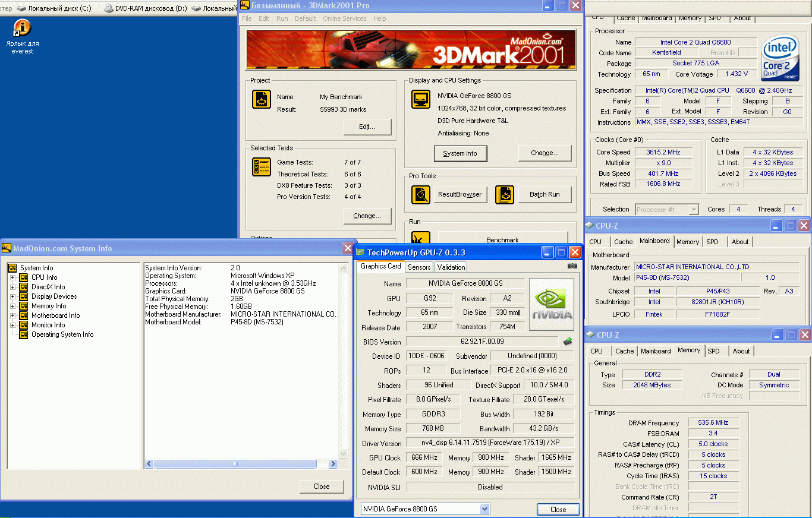The image size is (812, 518).
Task: Click the Core Voltage value 1.432 V
Action: click(737, 74)
